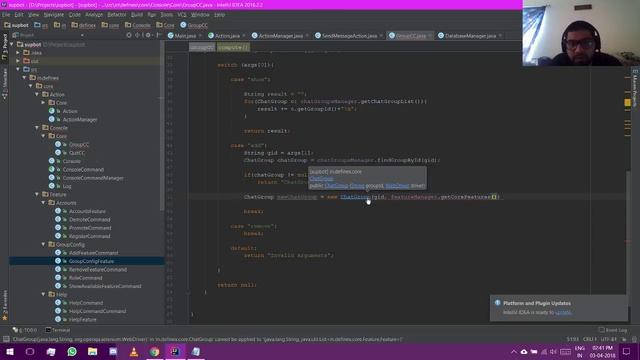Open the Favorites tool window side tab
640x360 pixels.
pos(4,305)
